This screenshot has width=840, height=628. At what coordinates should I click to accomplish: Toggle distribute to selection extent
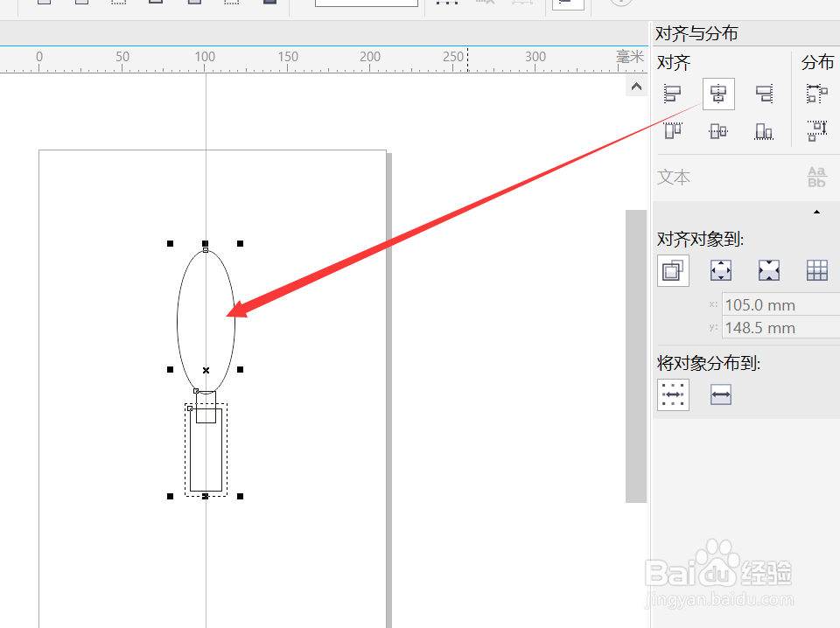click(673, 394)
